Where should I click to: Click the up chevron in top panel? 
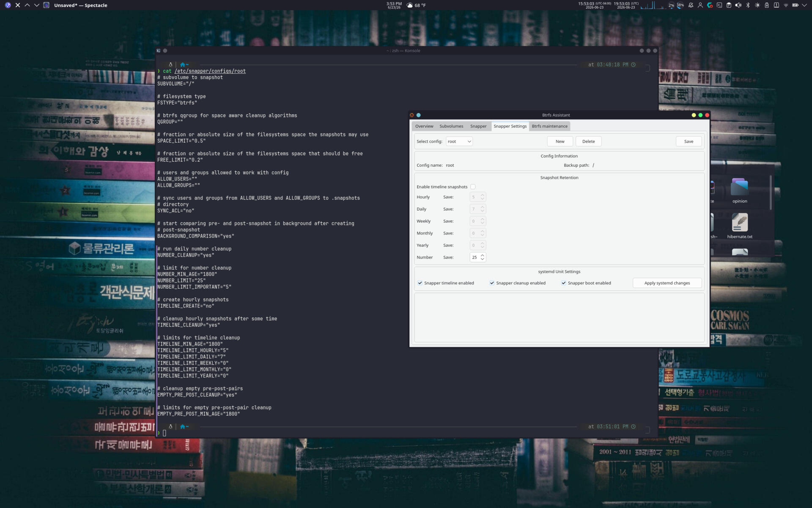(x=27, y=5)
